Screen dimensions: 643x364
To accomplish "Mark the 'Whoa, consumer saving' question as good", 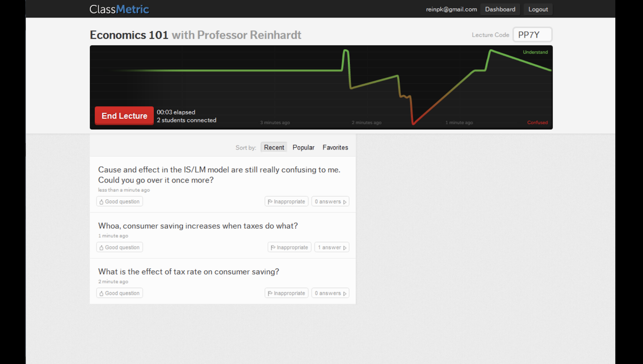I will point(120,247).
